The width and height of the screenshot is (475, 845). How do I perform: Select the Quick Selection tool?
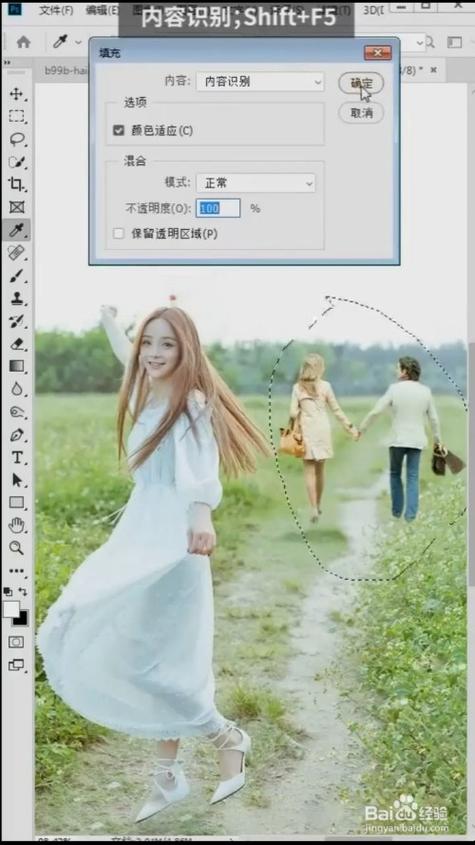[x=17, y=162]
